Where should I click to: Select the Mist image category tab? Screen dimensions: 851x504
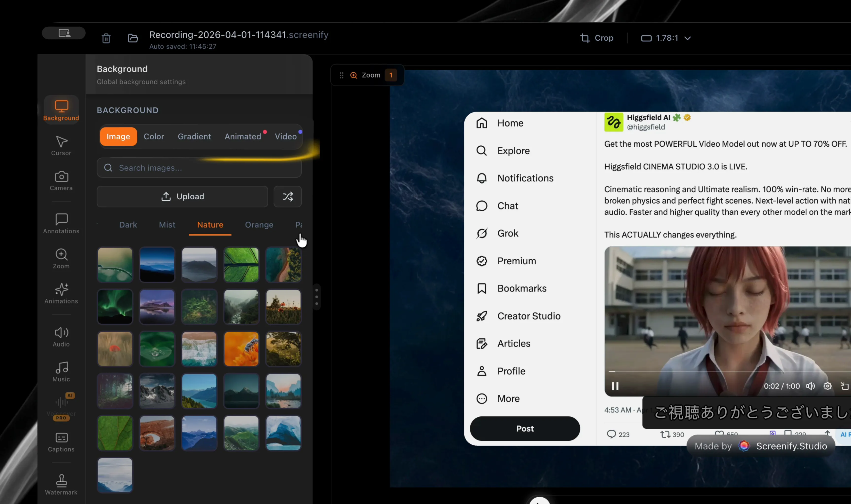[x=167, y=225]
